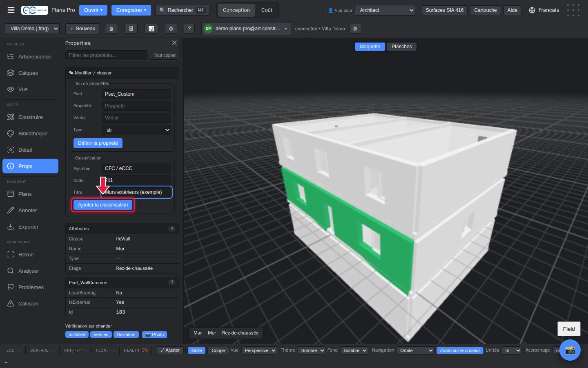
Task: Mark element as Deviation
Action: click(x=126, y=334)
